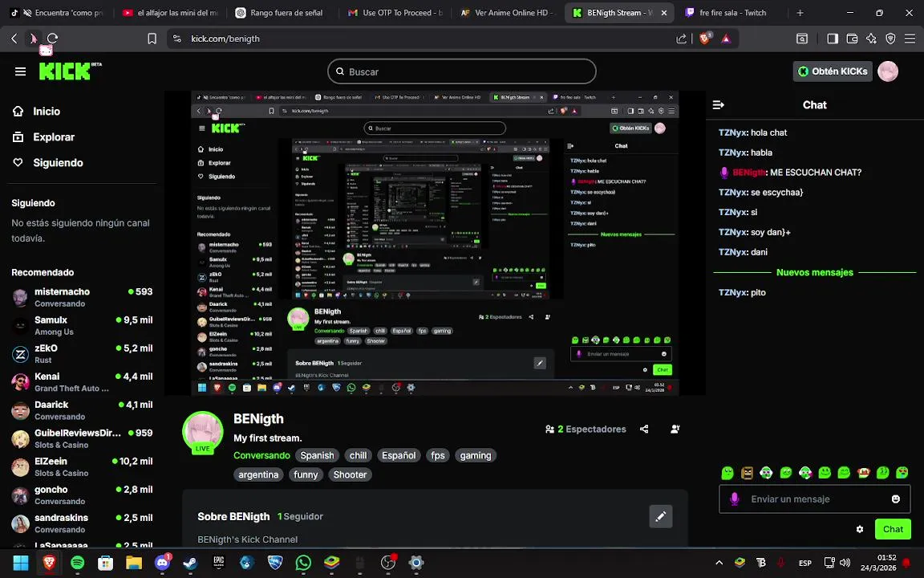Open Brave VPN icon
Viewport: 924px width, 578px height.
click(890, 39)
